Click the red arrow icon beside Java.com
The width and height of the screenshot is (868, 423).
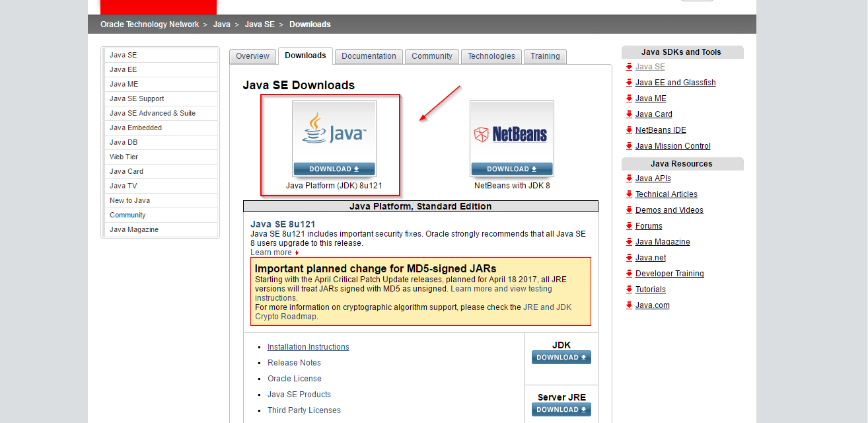630,305
